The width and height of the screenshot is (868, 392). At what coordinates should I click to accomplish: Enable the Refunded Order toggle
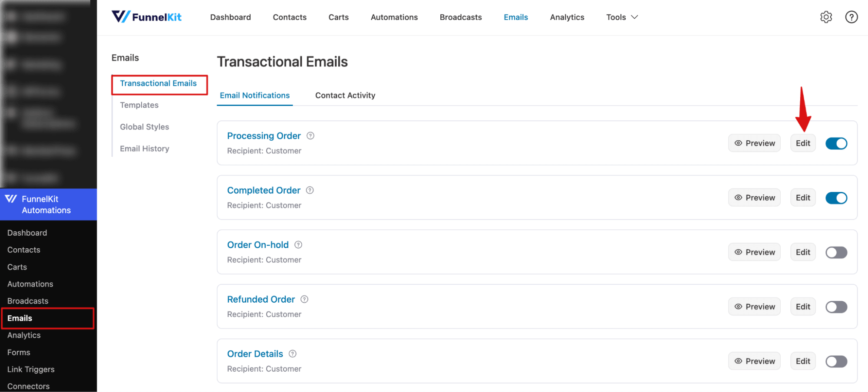click(836, 307)
